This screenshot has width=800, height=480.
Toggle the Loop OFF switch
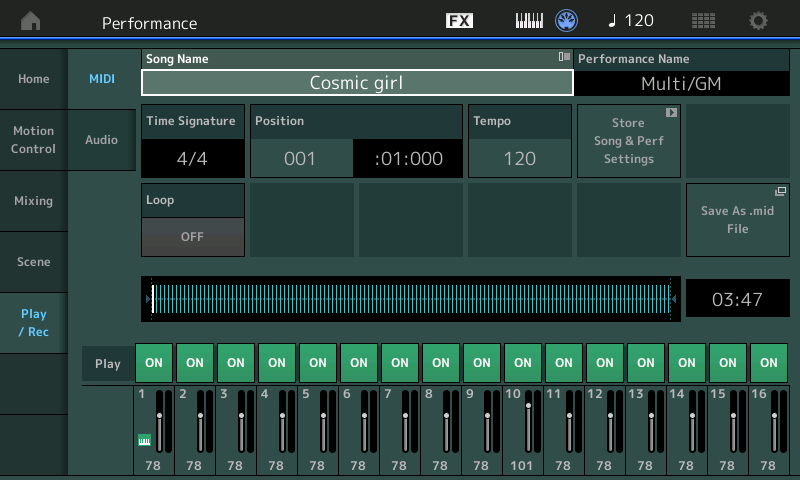click(192, 237)
